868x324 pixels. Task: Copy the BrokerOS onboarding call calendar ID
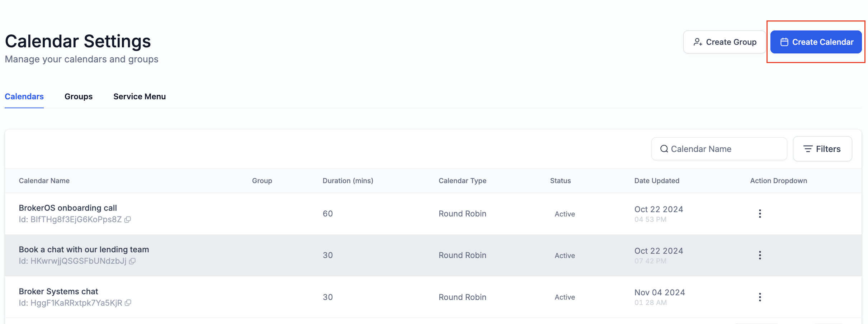(127, 220)
